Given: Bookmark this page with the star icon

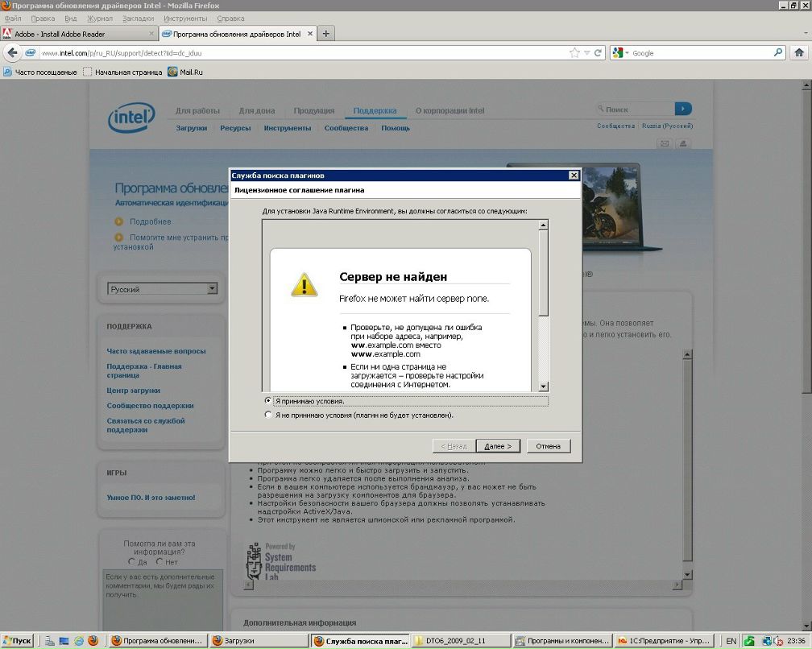Looking at the screenshot, I should pos(574,53).
